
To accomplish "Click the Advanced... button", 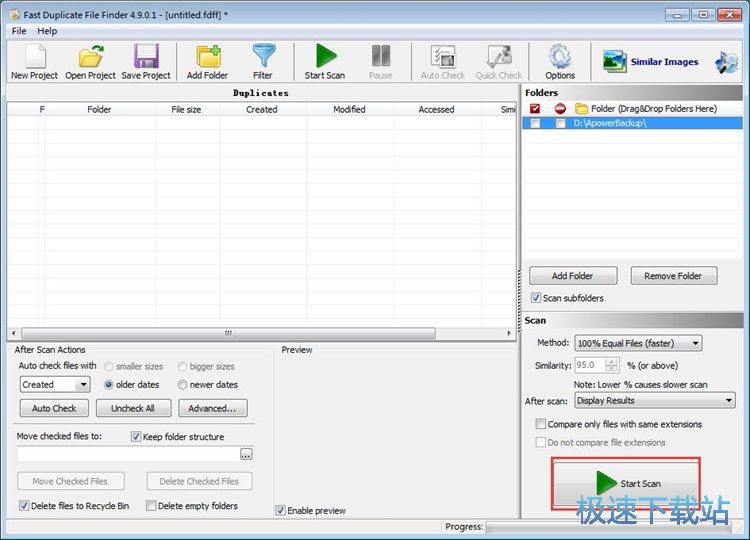I will 212,408.
